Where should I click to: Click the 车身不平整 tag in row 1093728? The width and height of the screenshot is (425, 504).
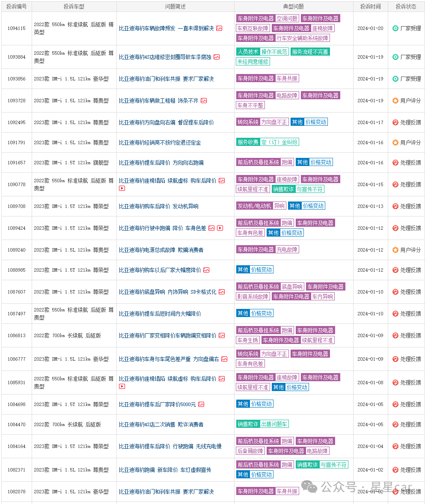250,105
